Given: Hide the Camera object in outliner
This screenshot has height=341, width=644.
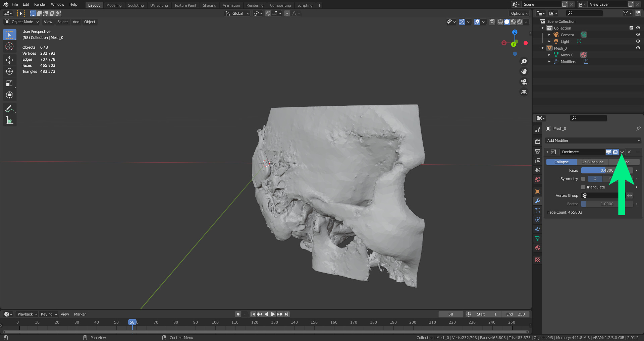Looking at the screenshot, I should [x=638, y=35].
